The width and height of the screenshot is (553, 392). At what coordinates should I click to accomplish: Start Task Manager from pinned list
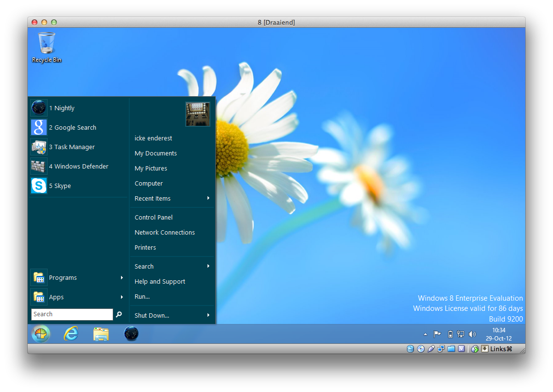71,147
